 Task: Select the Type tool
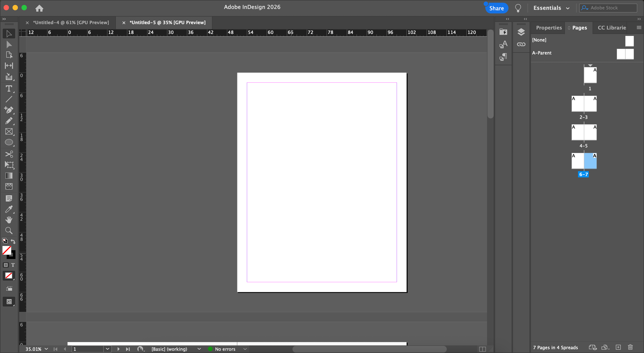(9, 88)
